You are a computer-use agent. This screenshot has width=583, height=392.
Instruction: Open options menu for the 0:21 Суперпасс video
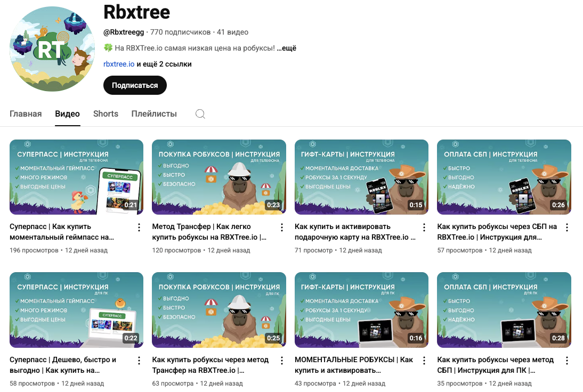[139, 227]
